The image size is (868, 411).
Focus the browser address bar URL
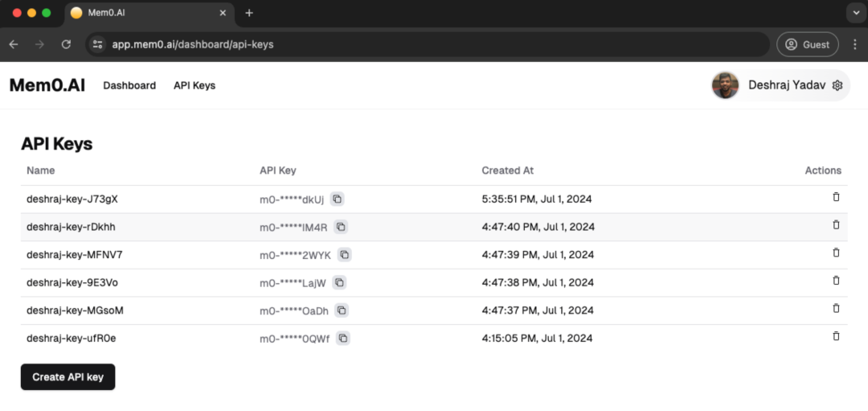(x=402, y=44)
